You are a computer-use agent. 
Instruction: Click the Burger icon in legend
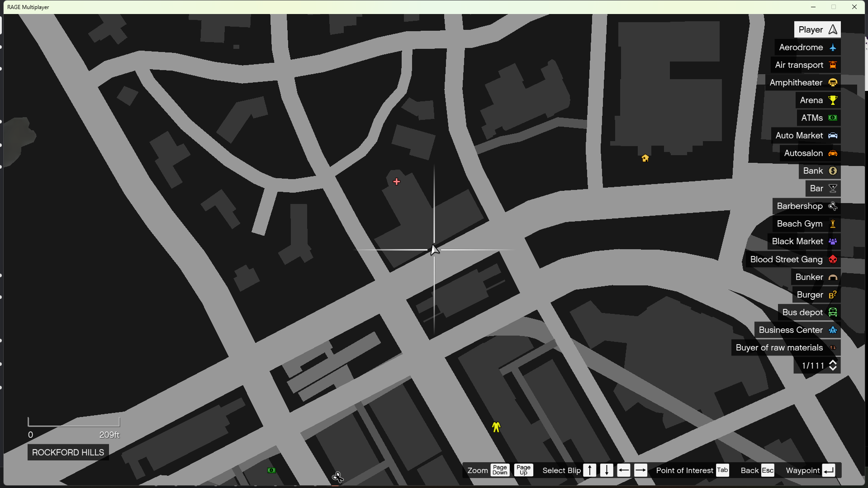[x=833, y=295]
